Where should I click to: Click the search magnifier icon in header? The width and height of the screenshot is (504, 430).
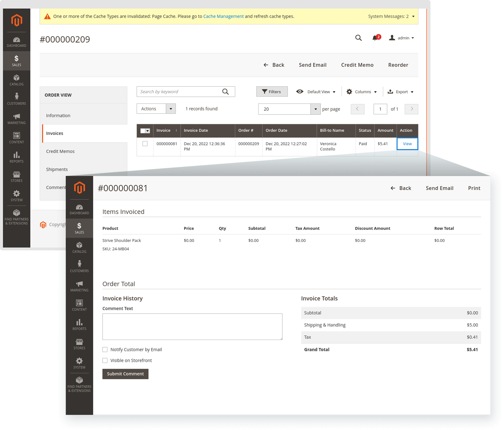(x=358, y=38)
